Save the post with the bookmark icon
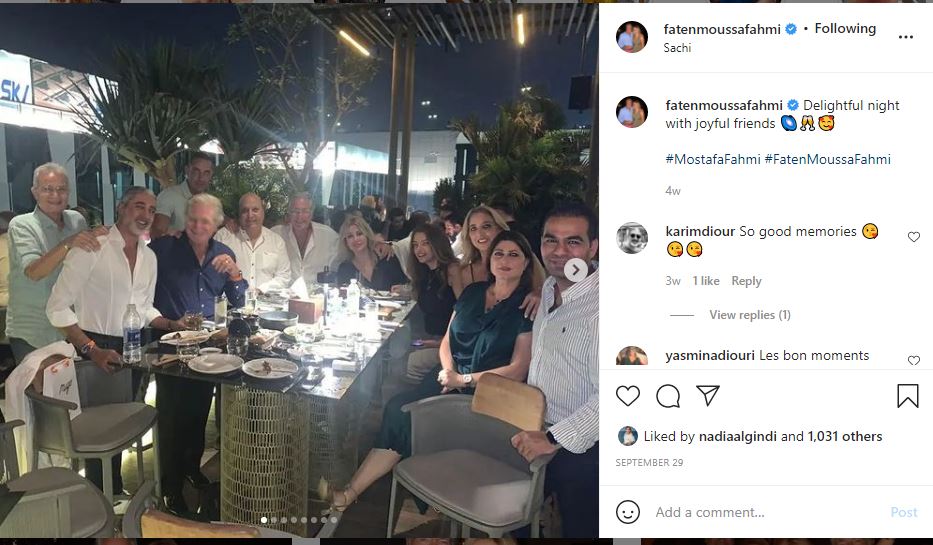The height and width of the screenshot is (545, 933). 907,396
